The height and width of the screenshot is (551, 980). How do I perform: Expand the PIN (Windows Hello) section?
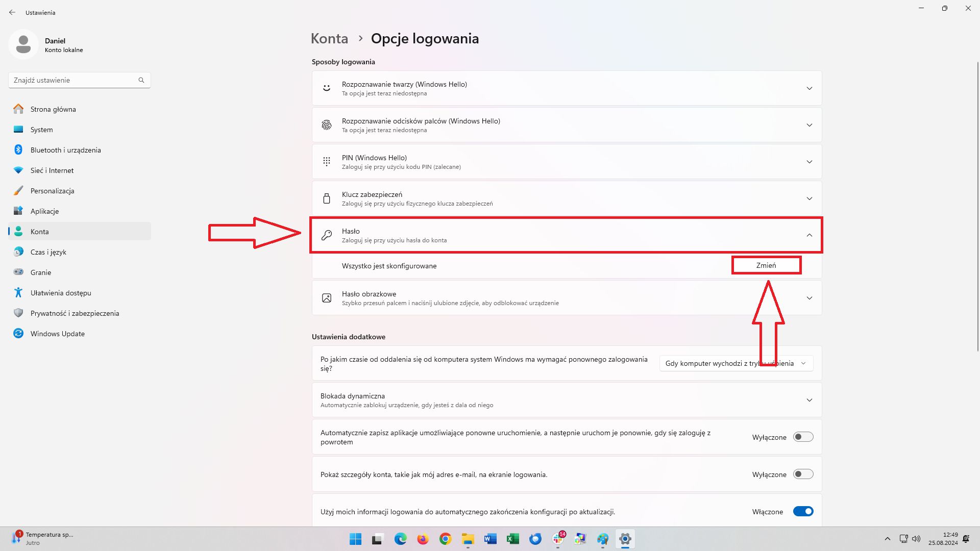pos(809,161)
